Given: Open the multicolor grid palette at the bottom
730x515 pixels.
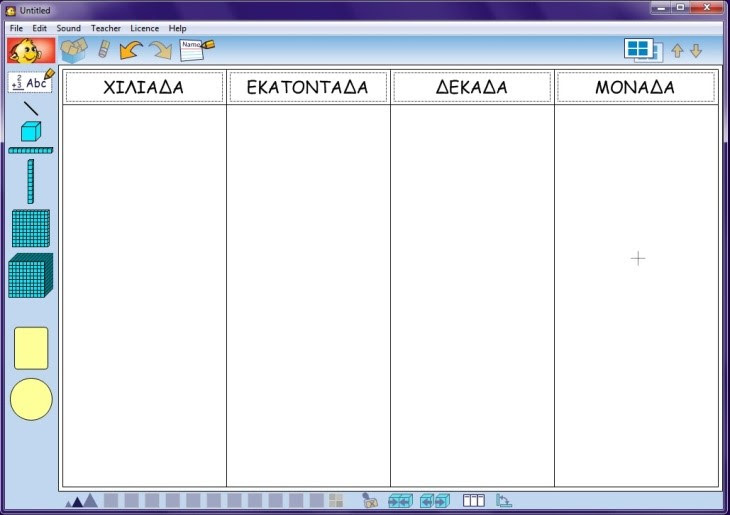Looking at the screenshot, I should pos(336,501).
